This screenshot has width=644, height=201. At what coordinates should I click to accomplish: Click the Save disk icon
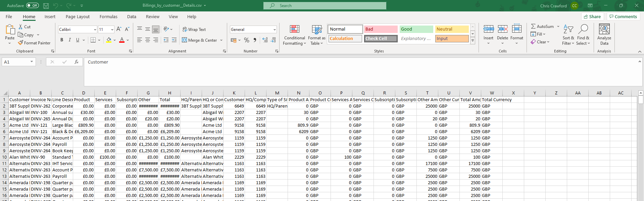click(46, 6)
